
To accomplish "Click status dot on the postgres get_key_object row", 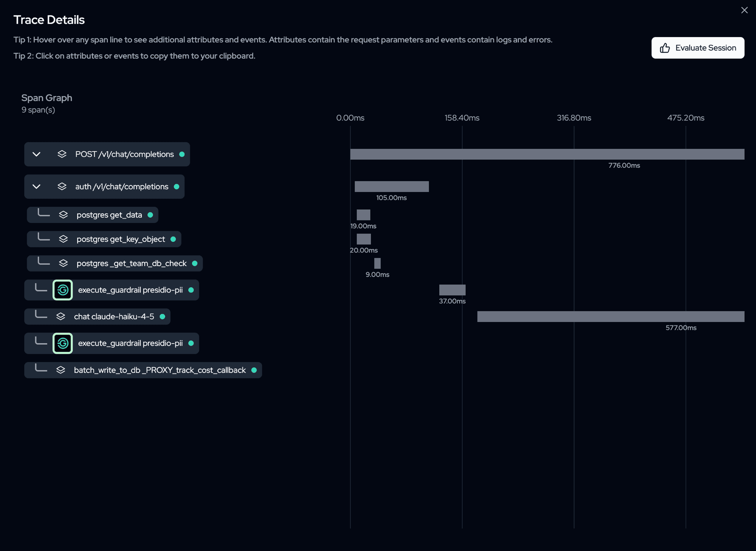I will click(x=173, y=239).
